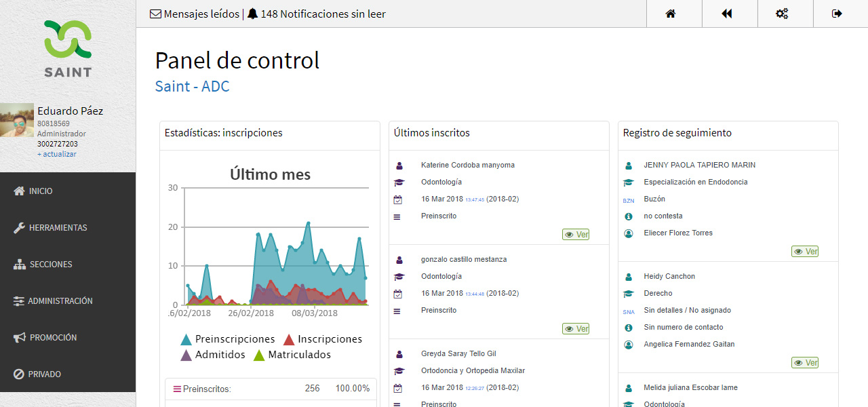This screenshot has height=407, width=868.
Task: Select the PROMOCIÓN sidebar menu
Action: point(68,338)
